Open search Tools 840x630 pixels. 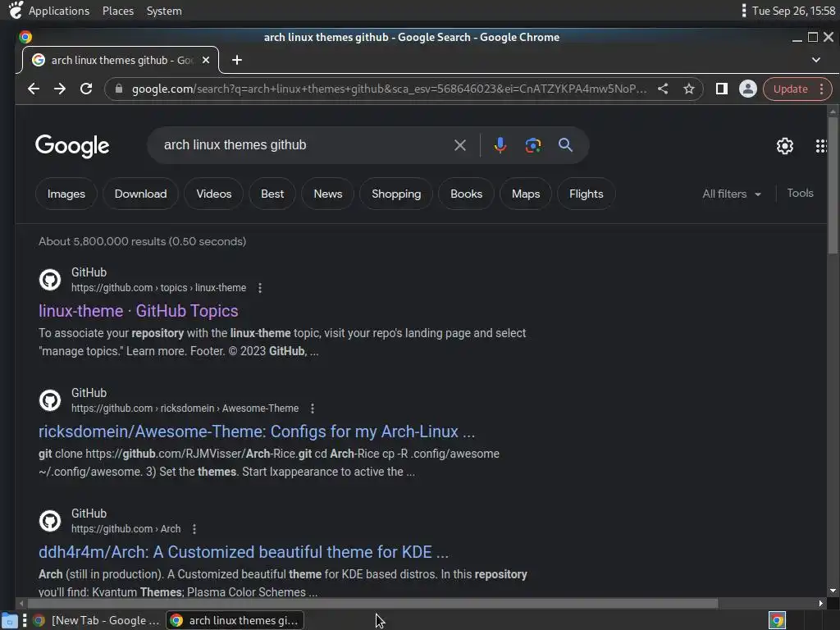click(800, 194)
